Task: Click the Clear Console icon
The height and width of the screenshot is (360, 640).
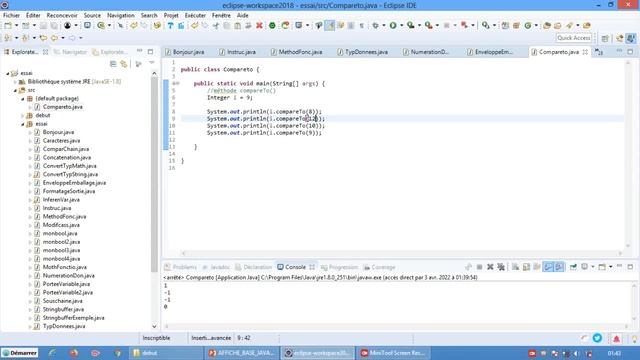Action: coord(516,267)
